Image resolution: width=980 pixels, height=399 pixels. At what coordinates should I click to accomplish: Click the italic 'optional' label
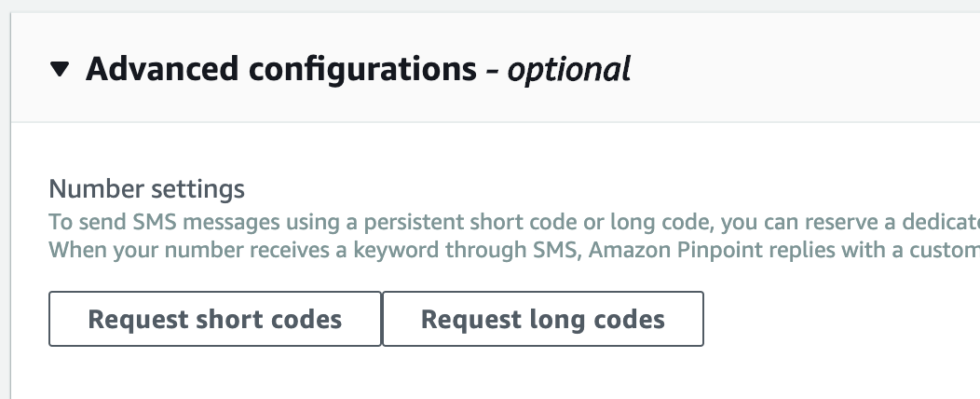coord(568,69)
